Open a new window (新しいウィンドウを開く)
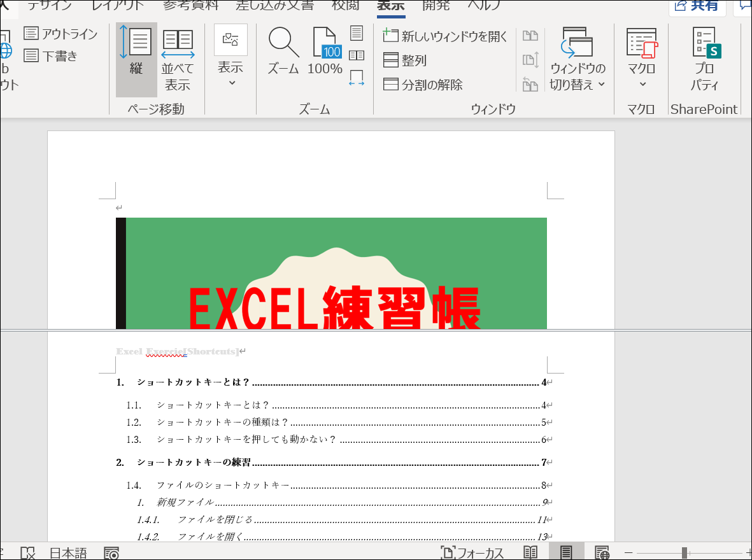The height and width of the screenshot is (560, 752). tap(444, 36)
